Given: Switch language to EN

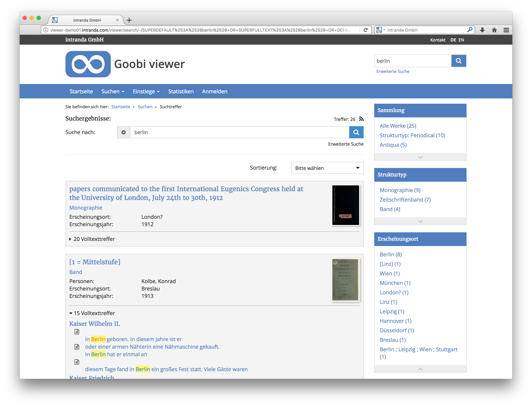Looking at the screenshot, I should [461, 40].
